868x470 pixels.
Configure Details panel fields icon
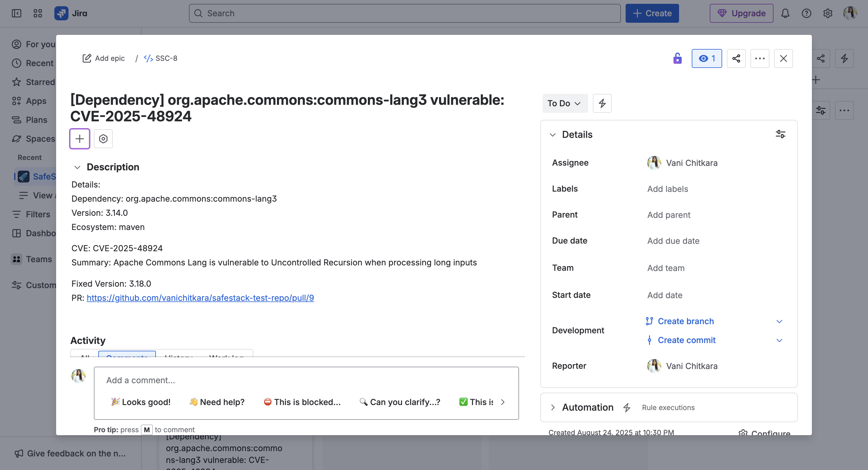point(780,134)
